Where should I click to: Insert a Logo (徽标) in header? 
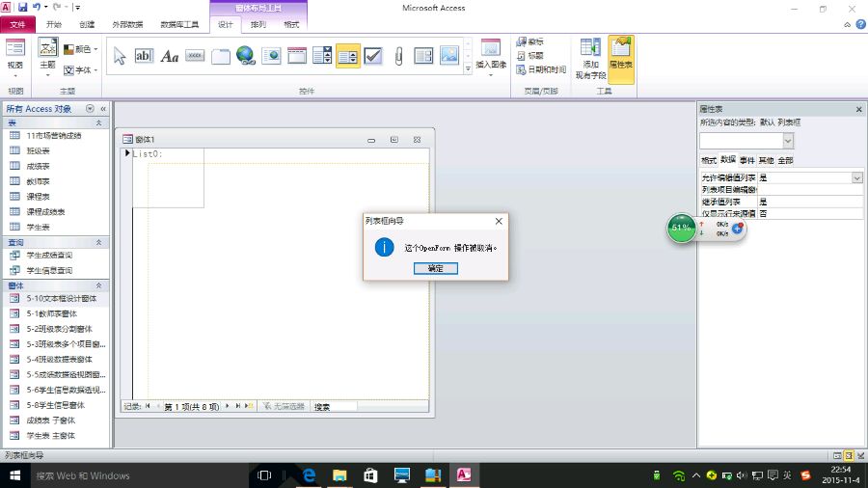530,41
